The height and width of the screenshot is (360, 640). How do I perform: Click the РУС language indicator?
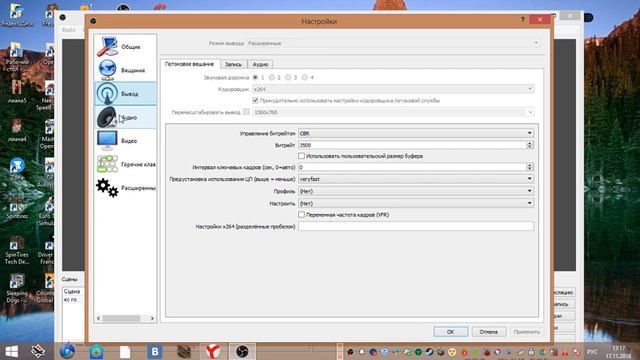(x=592, y=352)
